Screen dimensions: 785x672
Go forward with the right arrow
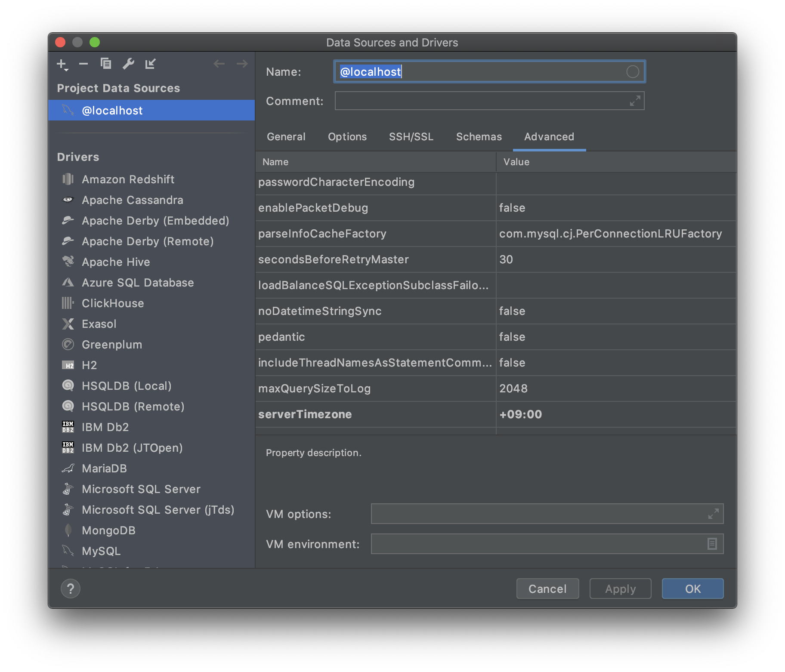click(x=242, y=64)
